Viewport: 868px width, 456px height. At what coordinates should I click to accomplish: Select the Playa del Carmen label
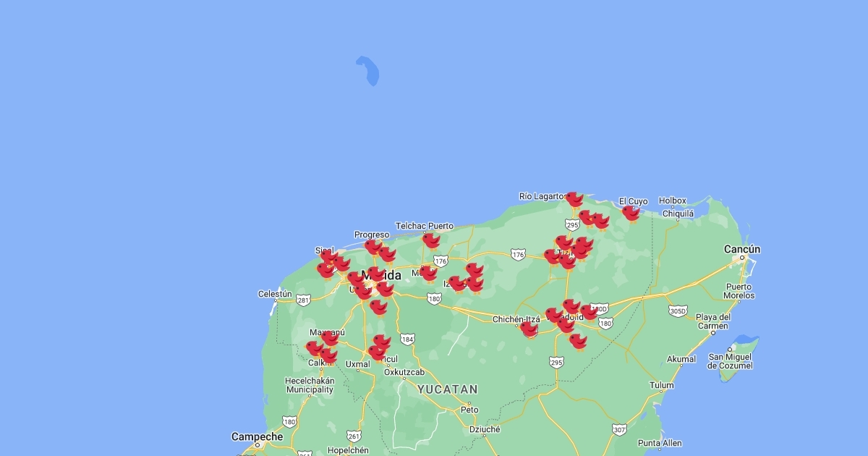point(713,321)
